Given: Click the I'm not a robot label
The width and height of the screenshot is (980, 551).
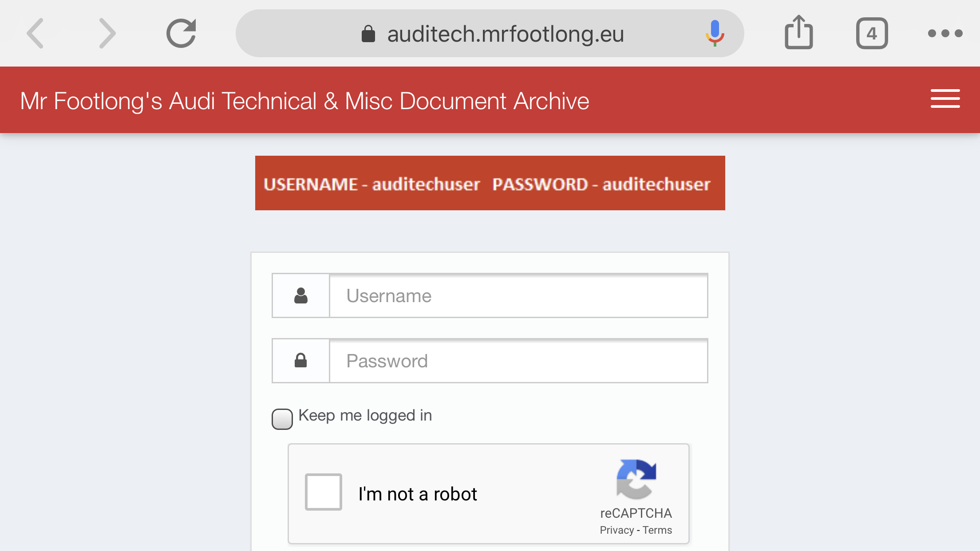Looking at the screenshot, I should (418, 494).
